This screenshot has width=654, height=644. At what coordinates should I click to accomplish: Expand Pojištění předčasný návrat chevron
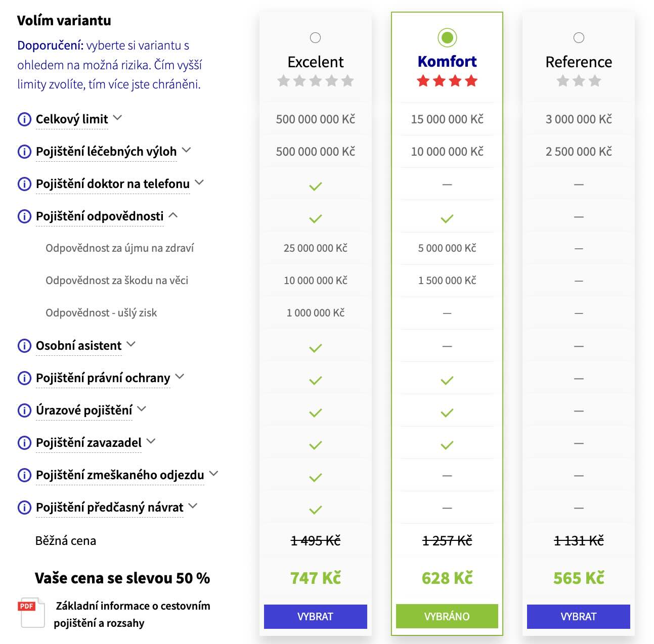pos(193,506)
